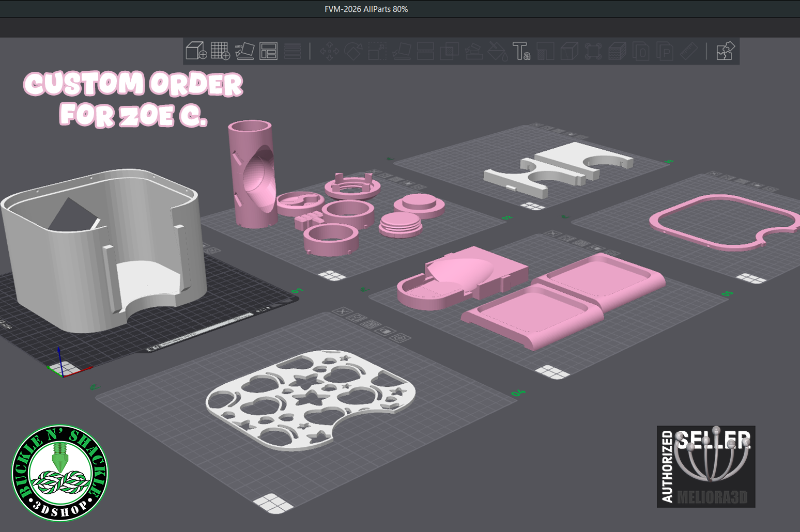Select the pink ribbed cap model
Image resolution: width=800 pixels, height=532 pixels.
point(401,225)
